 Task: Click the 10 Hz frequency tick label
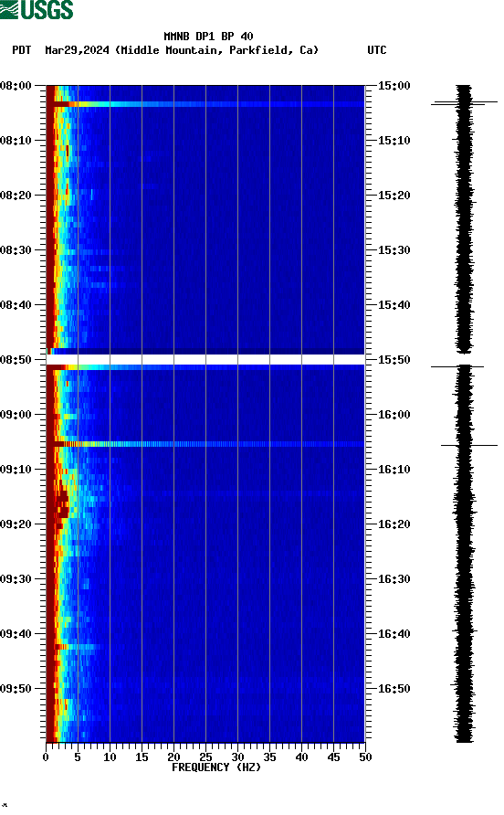110,757
